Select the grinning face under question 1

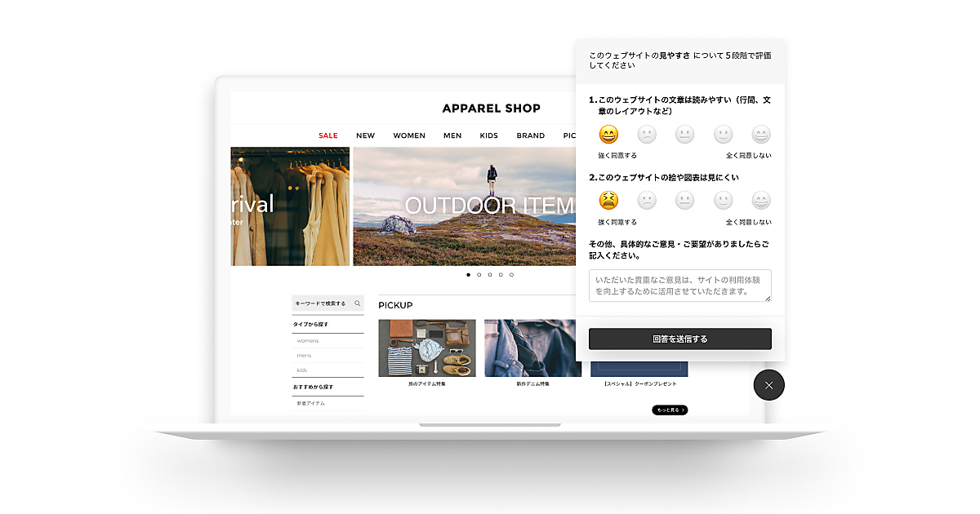coord(608,135)
